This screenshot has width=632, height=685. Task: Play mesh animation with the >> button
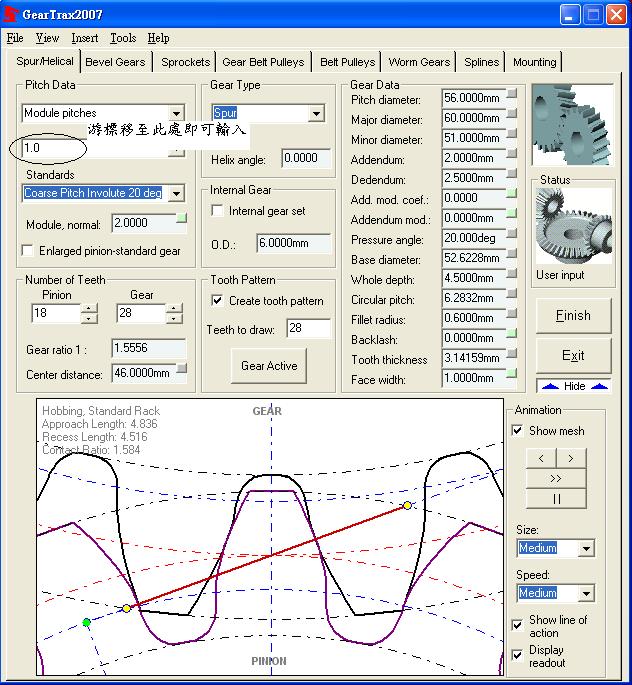(556, 478)
